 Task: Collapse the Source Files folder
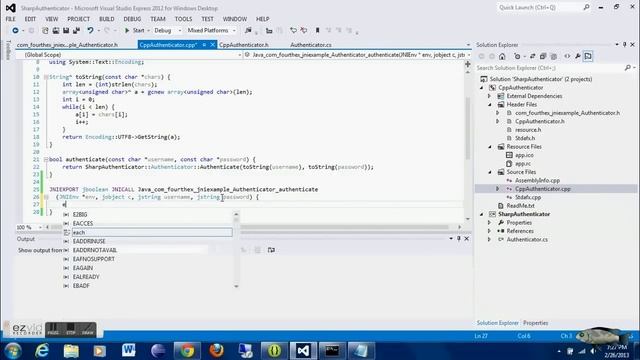pyautogui.click(x=490, y=172)
